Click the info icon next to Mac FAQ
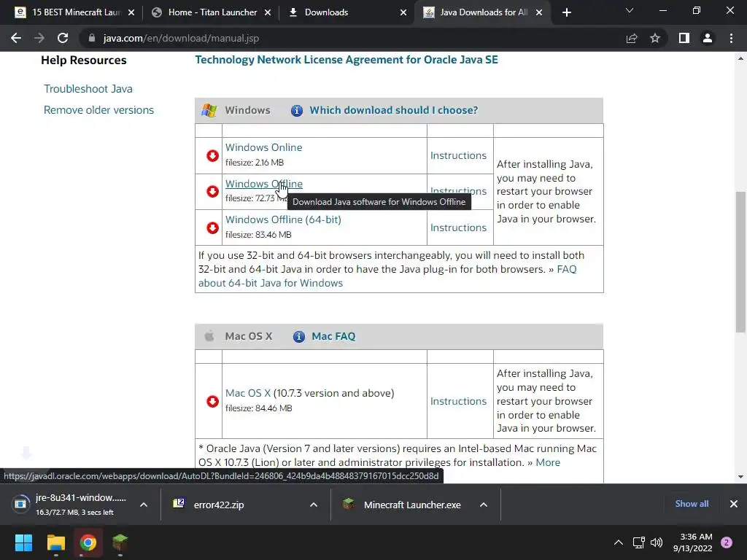Viewport: 747px width, 560px height. click(298, 337)
